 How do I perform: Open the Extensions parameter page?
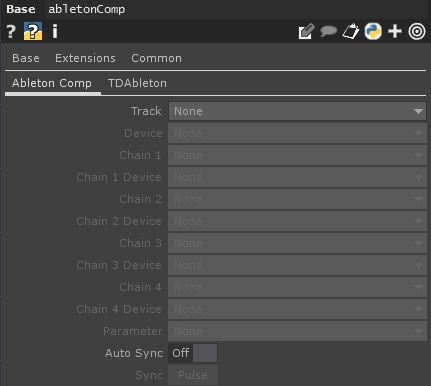pos(85,58)
